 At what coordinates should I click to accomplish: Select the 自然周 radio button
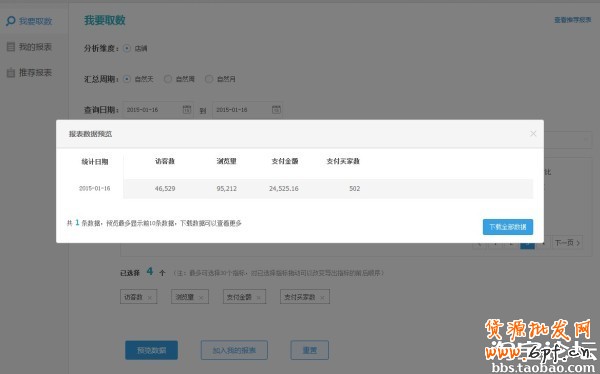(168, 79)
